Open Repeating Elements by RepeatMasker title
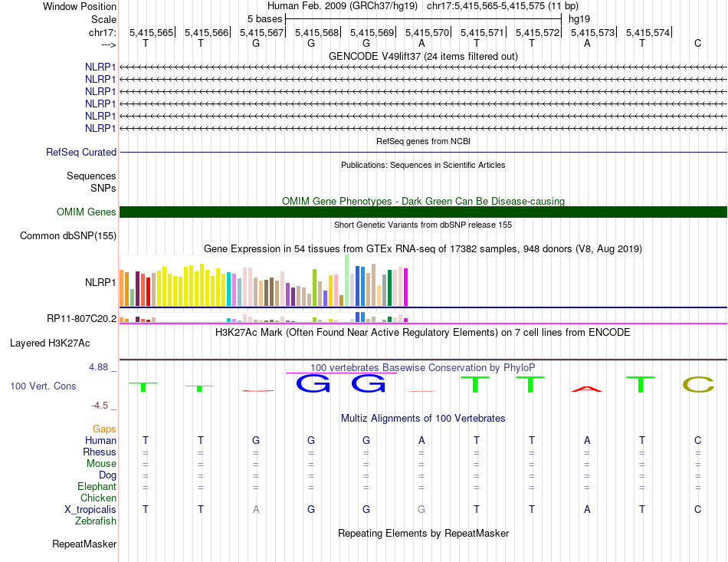The image size is (728, 562). (423, 533)
